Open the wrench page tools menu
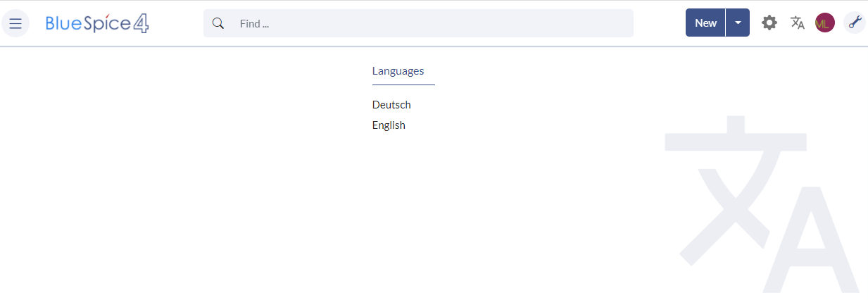Screen dimensions: 868x300 pyautogui.click(x=855, y=23)
